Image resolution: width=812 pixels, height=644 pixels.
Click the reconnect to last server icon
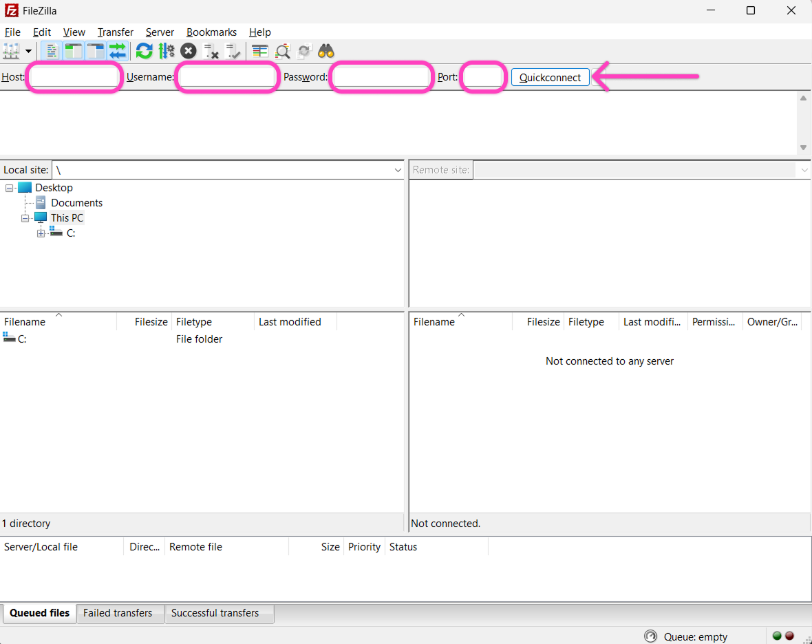tap(233, 51)
